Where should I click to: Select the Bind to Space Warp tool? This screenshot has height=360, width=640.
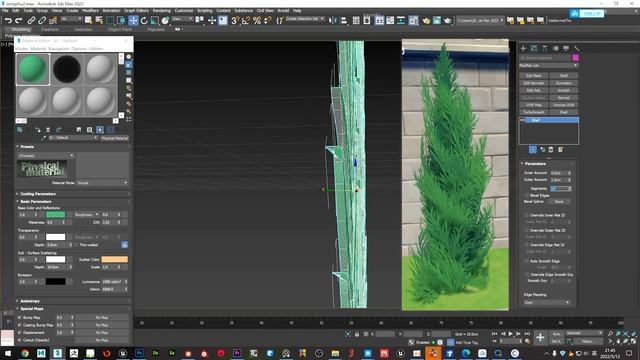53,20
